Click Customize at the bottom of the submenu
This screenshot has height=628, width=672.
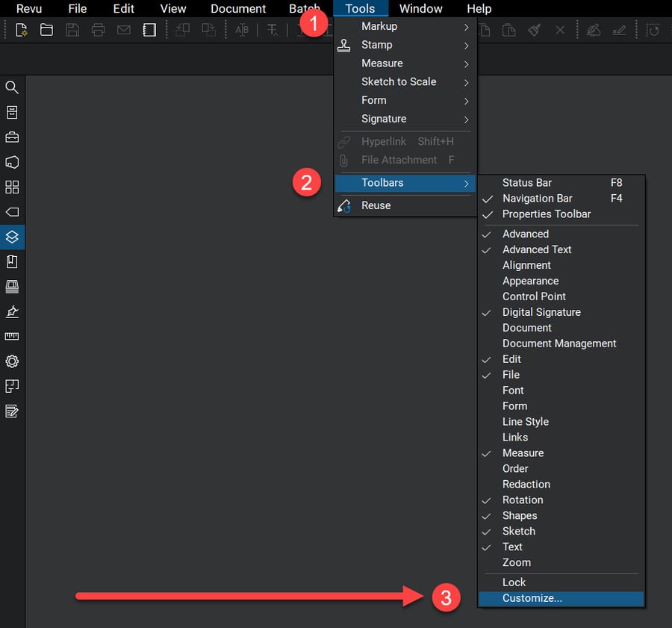pyautogui.click(x=532, y=597)
